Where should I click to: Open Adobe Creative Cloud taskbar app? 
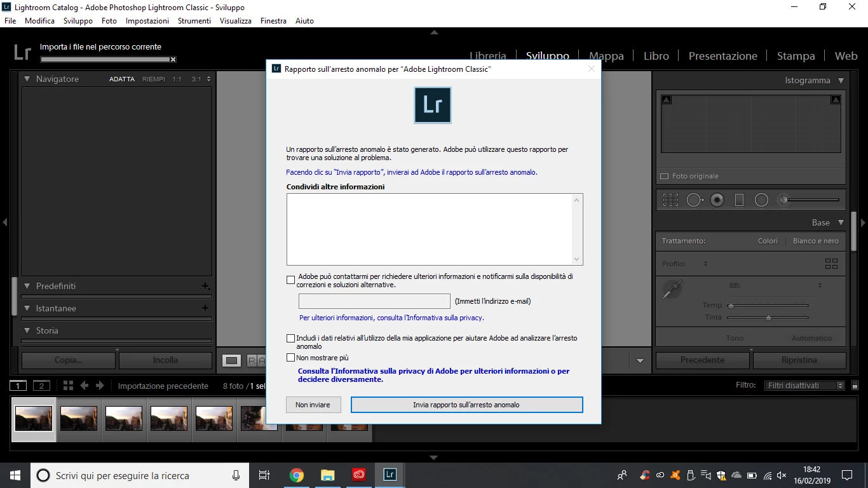[359, 475]
